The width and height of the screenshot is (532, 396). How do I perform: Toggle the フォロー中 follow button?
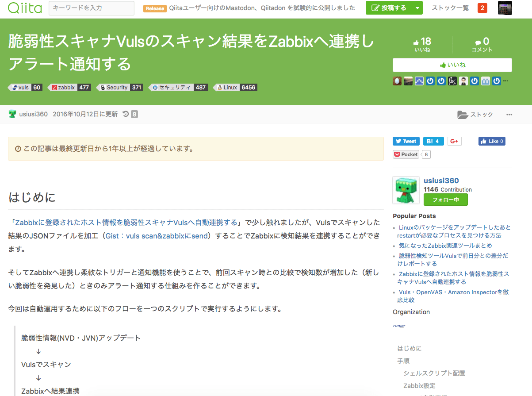(445, 200)
